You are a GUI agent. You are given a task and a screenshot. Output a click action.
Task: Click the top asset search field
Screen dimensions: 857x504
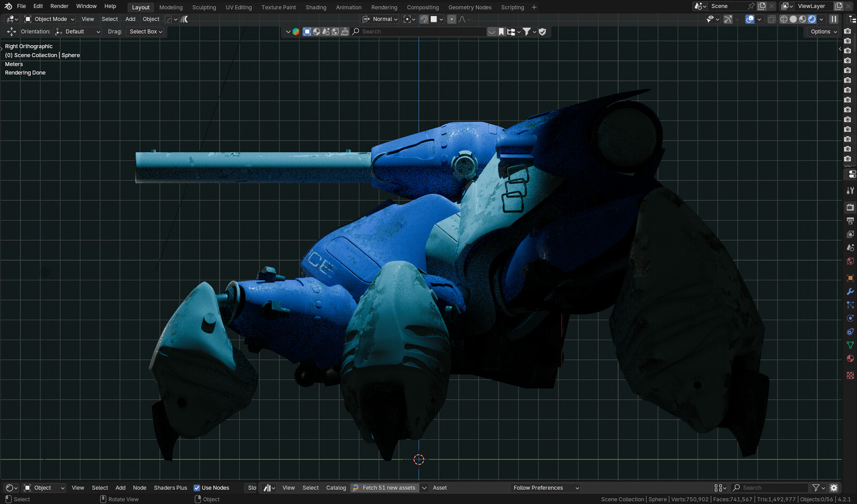418,32
